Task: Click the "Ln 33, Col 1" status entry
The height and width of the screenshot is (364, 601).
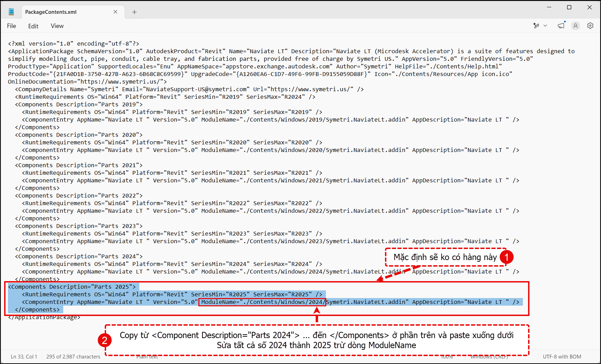Action: [x=24, y=357]
